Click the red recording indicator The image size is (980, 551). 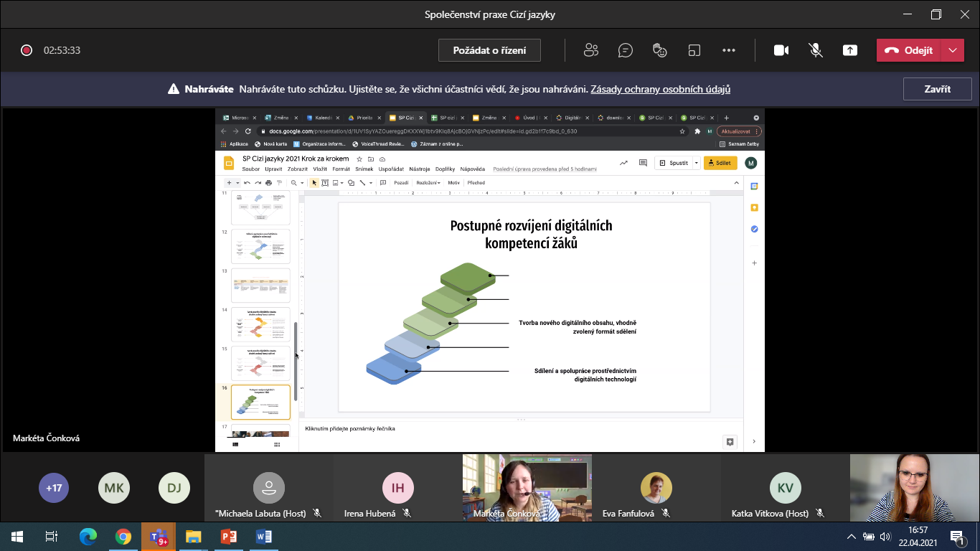coord(27,50)
